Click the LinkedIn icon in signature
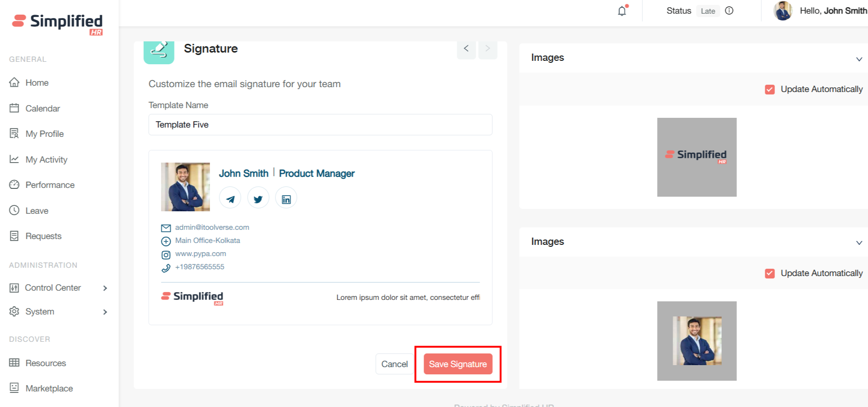The height and width of the screenshot is (407, 868). [286, 199]
